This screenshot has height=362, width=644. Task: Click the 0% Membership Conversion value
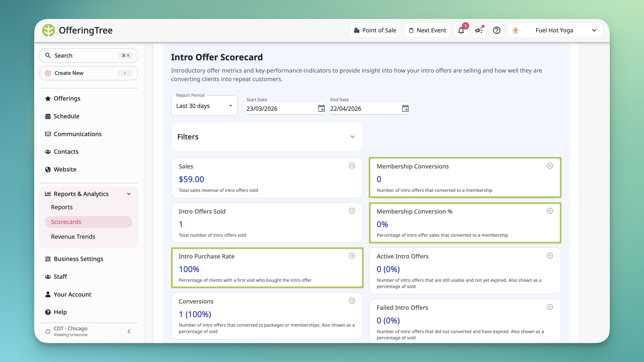[382, 224]
